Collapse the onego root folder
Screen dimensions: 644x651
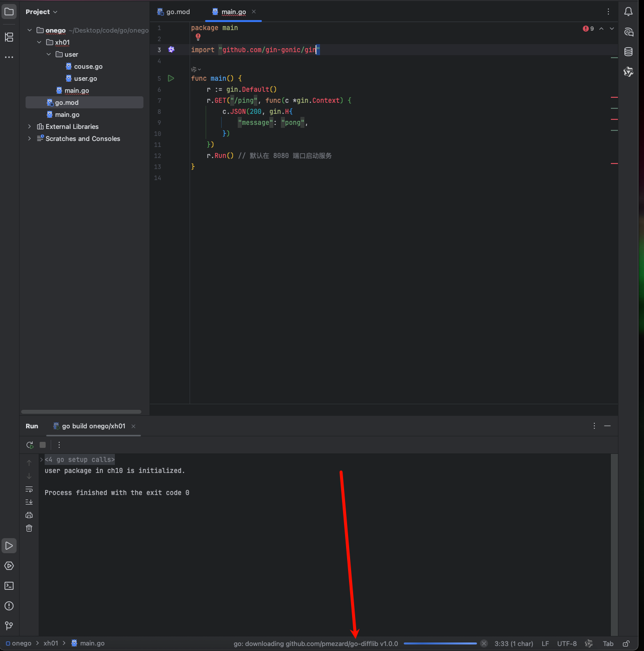point(30,30)
